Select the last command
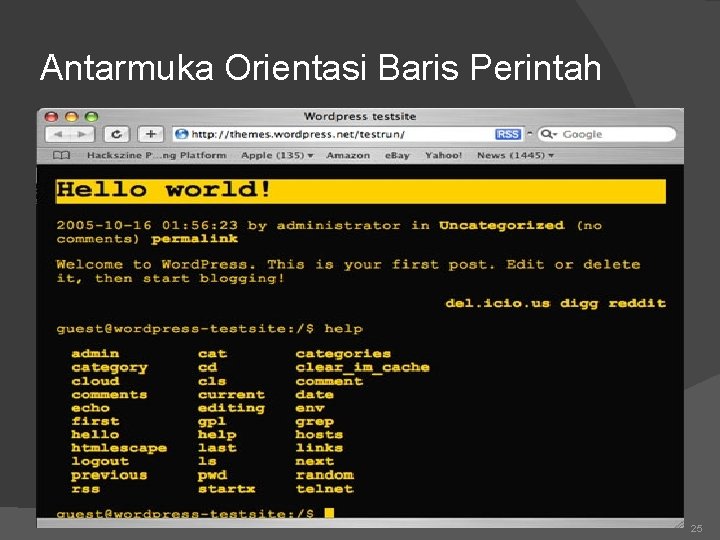Viewport: 720px width, 540px height. (x=217, y=448)
